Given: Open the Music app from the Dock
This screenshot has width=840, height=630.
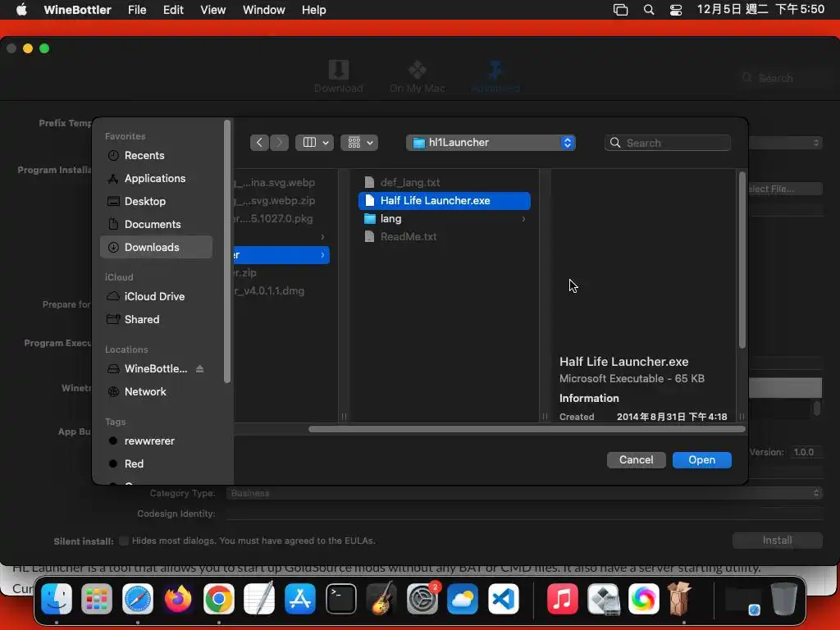Looking at the screenshot, I should click(562, 599).
